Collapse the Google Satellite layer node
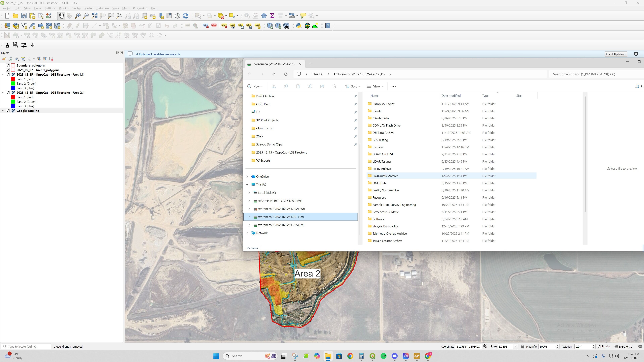 click(3, 111)
